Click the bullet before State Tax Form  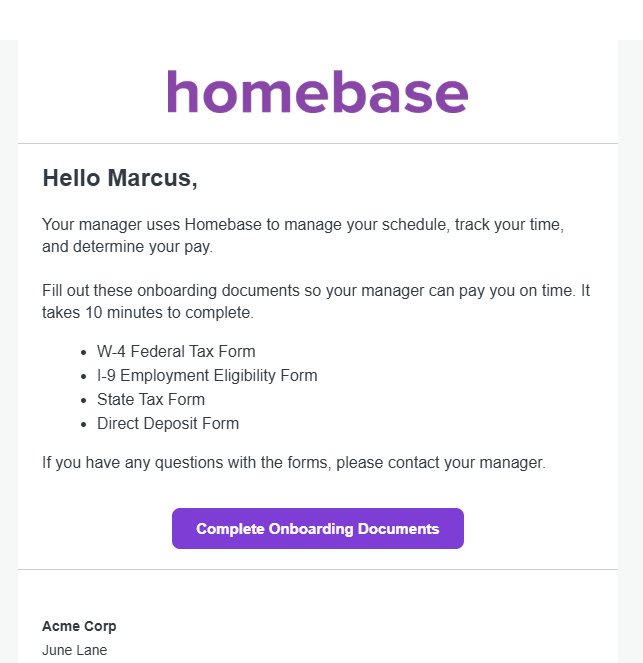pyautogui.click(x=83, y=400)
